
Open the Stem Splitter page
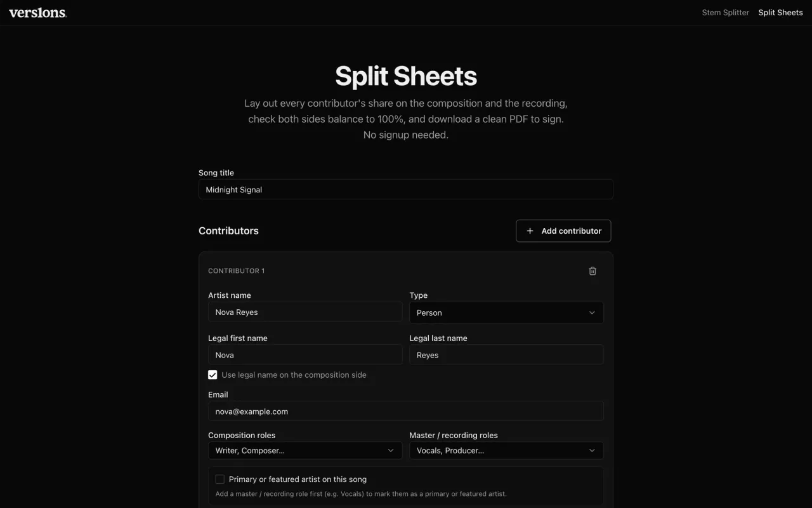[x=725, y=13]
